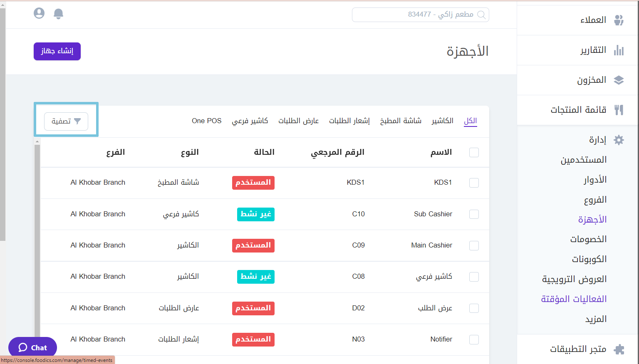The image size is (639, 364).
Task: Open الفعاليات المؤقتة from sidebar
Action: pyautogui.click(x=574, y=299)
